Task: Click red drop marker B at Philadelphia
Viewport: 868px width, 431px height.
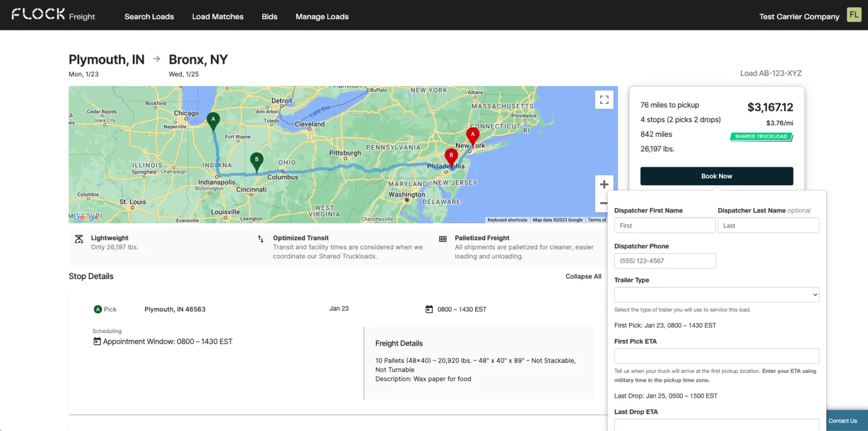Action: click(451, 157)
